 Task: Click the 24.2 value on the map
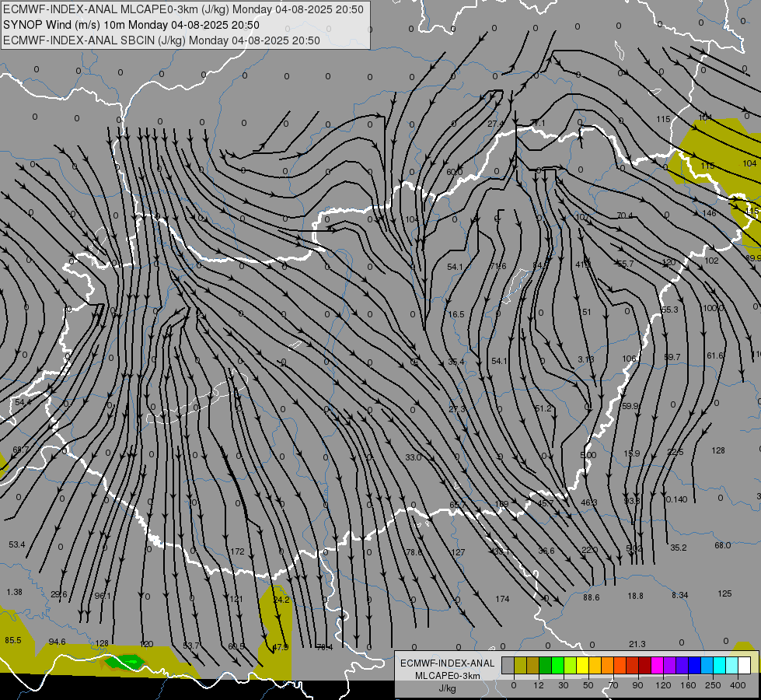click(x=281, y=600)
